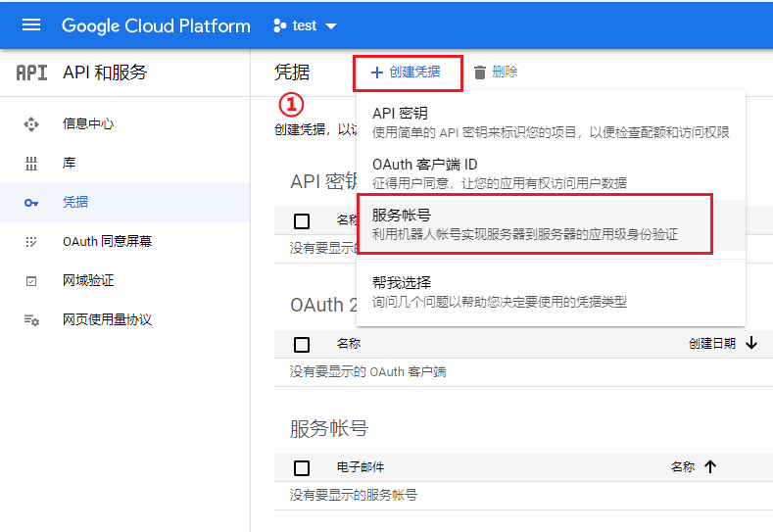This screenshot has width=773, height=532.
Task: Click the trash icon next to 删除
Action: click(x=479, y=72)
